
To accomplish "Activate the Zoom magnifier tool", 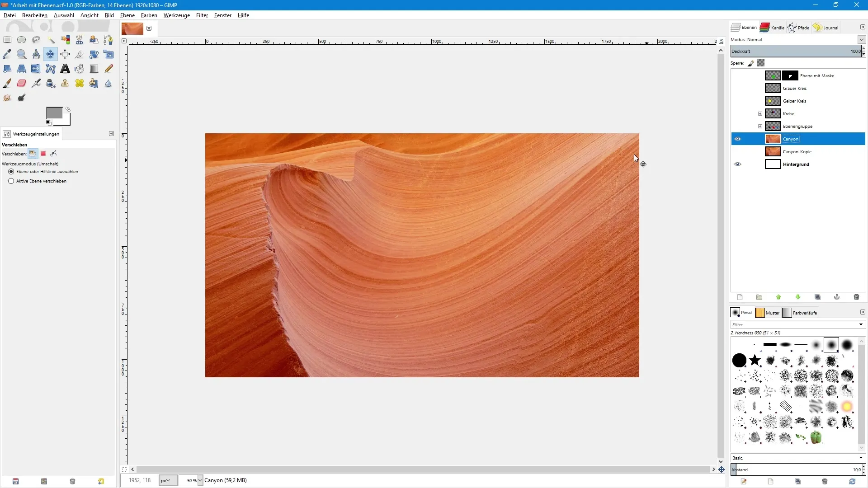I will coord(21,54).
